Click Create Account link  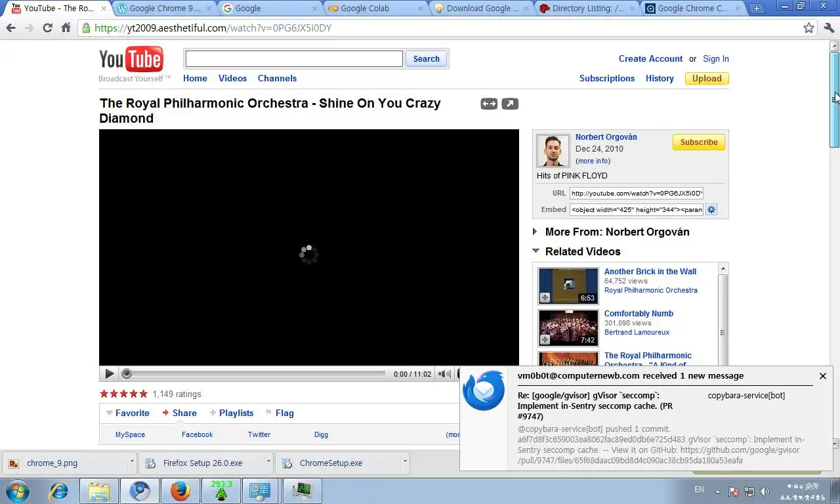click(x=650, y=58)
